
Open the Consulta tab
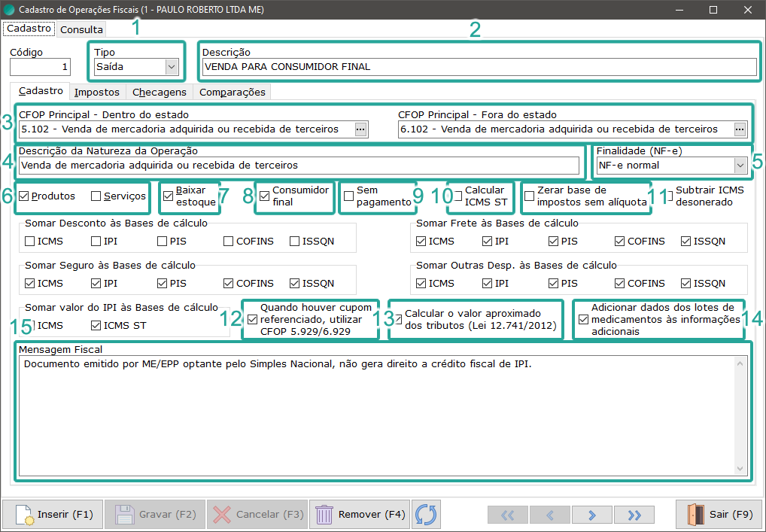(x=81, y=30)
